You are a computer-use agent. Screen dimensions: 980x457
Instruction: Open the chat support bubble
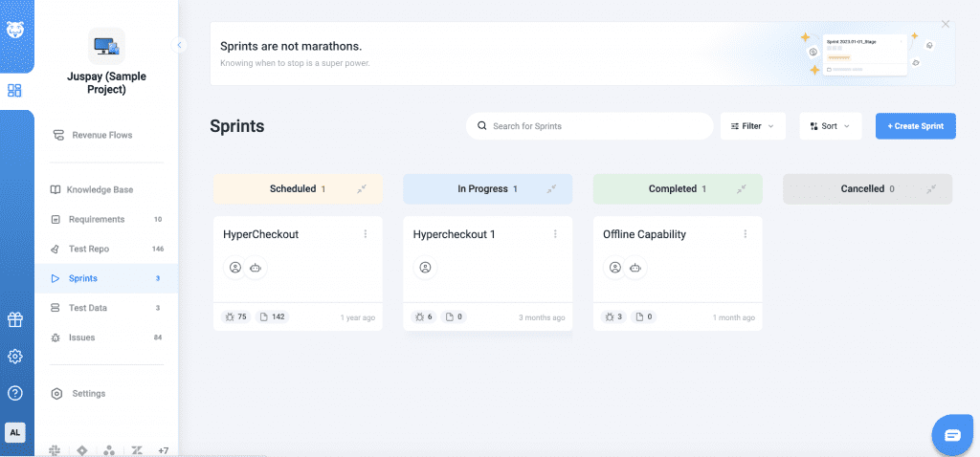(952, 435)
